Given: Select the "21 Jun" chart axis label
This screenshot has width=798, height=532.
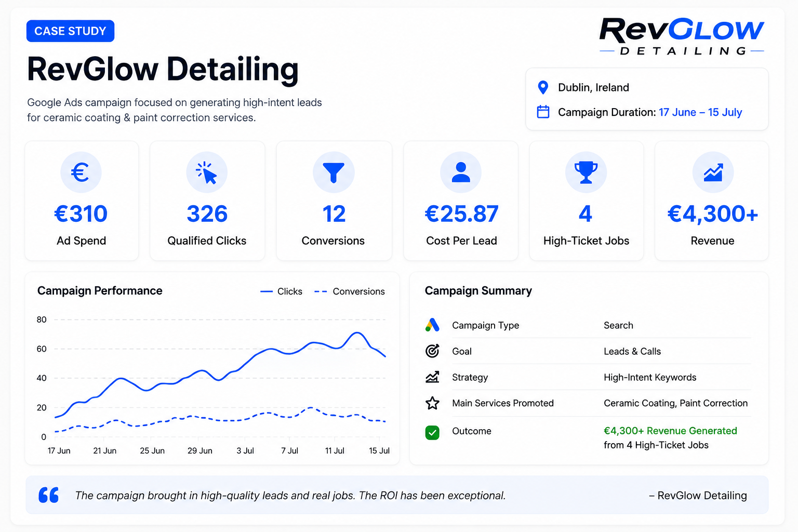Looking at the screenshot, I should pyautogui.click(x=105, y=450).
